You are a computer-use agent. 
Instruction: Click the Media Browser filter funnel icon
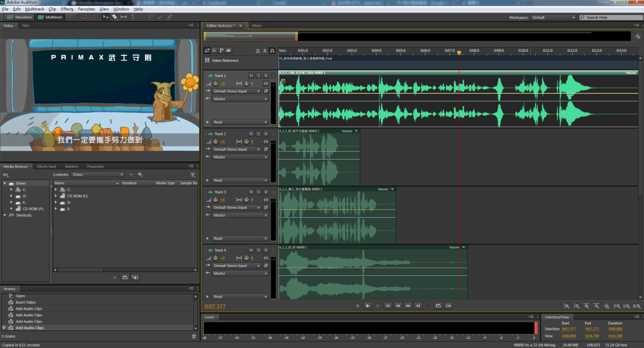point(192,175)
